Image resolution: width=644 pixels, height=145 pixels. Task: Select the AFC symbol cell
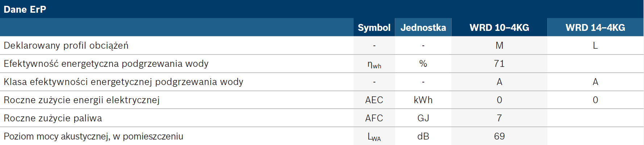click(374, 118)
